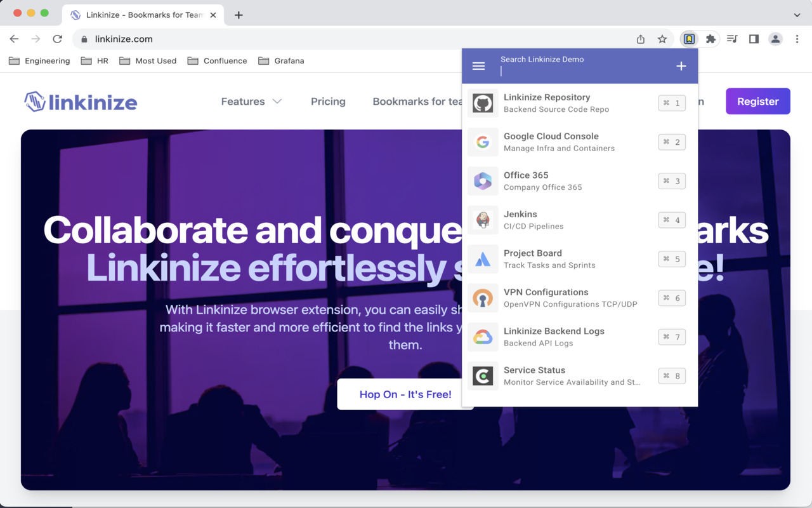Go back to previous page
The width and height of the screenshot is (812, 508).
pos(14,39)
